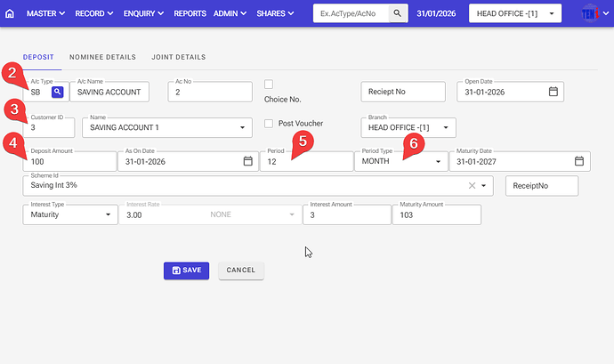This screenshot has width=614, height=364.
Task: Tick the Choice No. checkbox
Action: (269, 85)
